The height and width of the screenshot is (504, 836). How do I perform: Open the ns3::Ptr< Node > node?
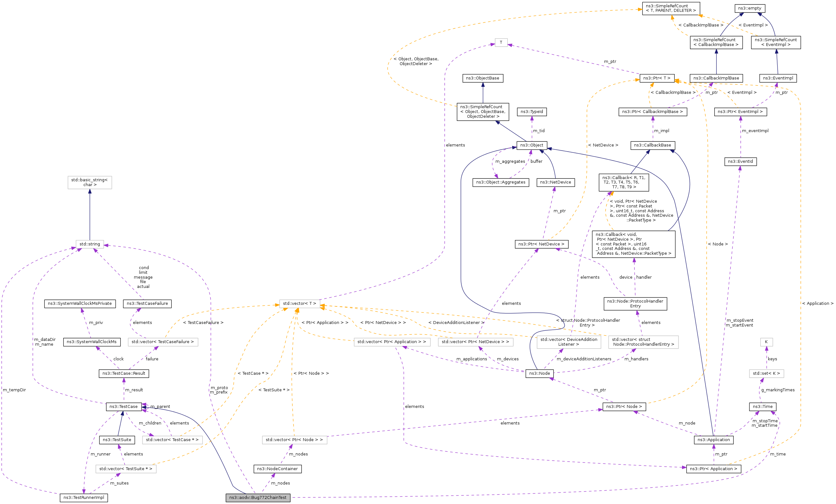tap(624, 406)
